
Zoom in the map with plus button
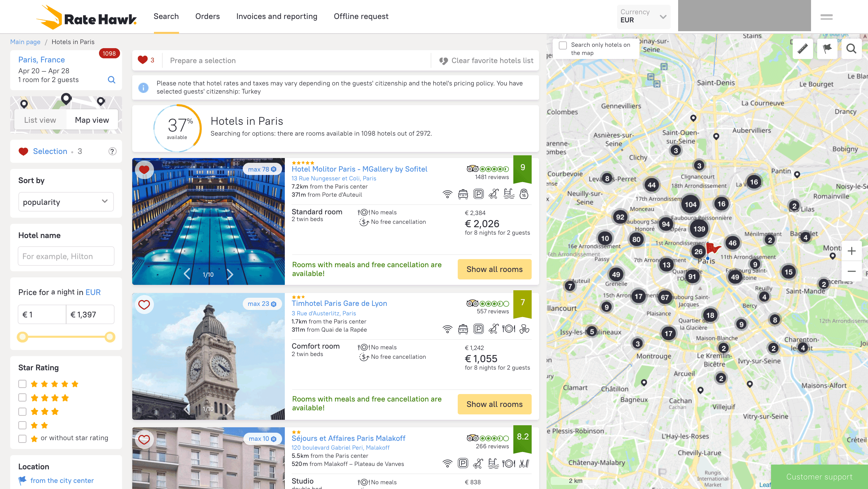[851, 251]
